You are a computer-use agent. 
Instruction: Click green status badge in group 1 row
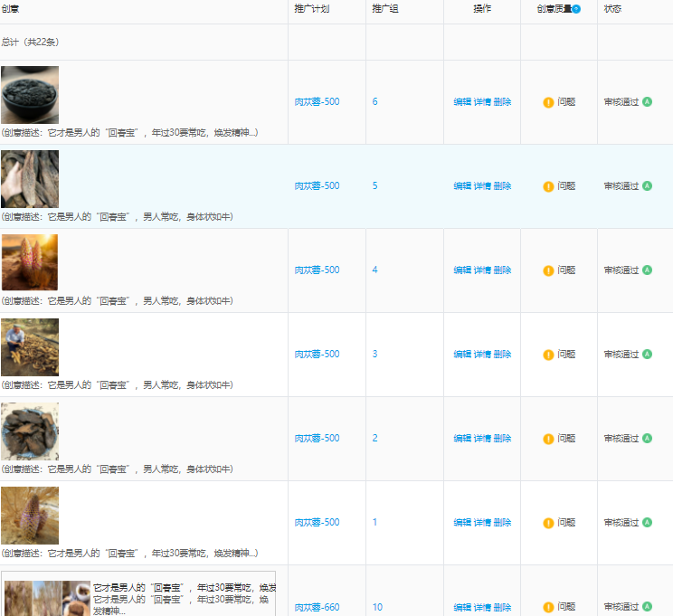pyautogui.click(x=647, y=522)
